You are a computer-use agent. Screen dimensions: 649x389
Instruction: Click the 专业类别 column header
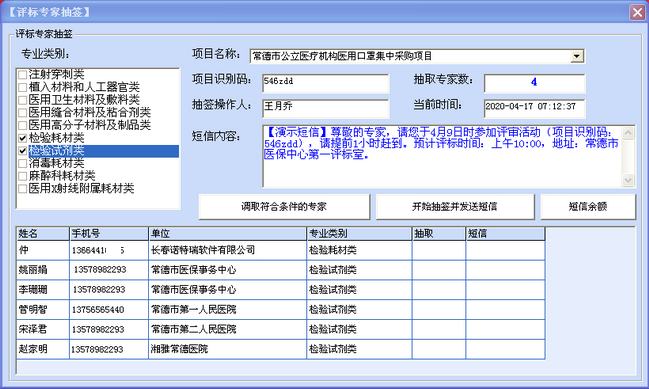coord(359,234)
